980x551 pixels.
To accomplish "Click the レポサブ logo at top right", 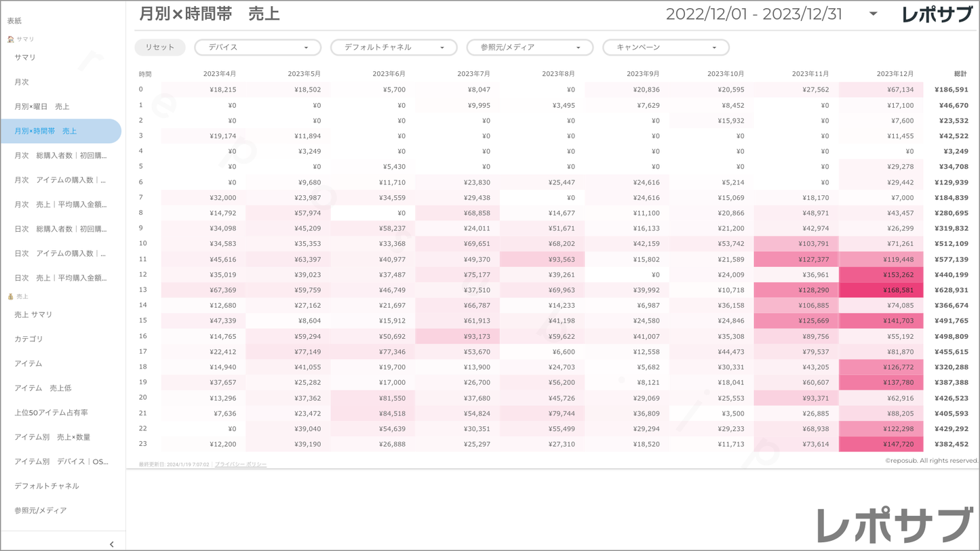I will 937,14.
